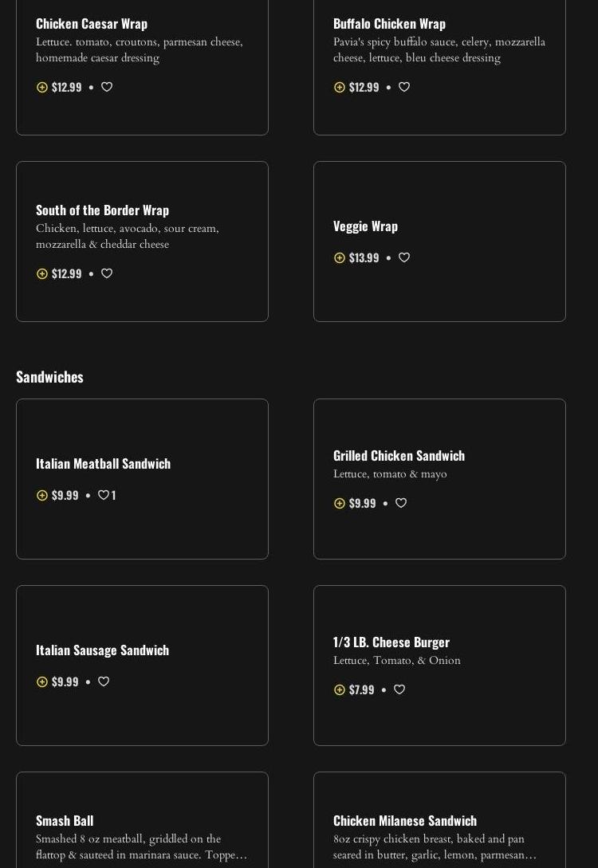This screenshot has height=868, width=598.
Task: Heart the 1/3 LB. Cheese Burger
Action: 399,689
